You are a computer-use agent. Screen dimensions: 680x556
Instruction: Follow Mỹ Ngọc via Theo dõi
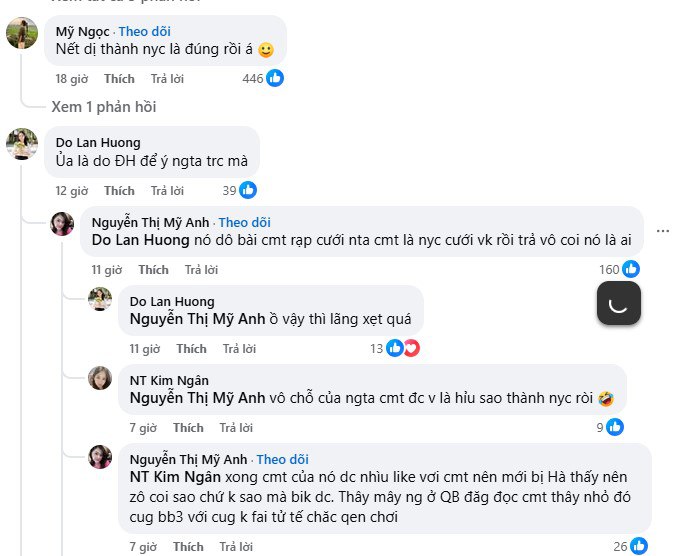tap(145, 32)
